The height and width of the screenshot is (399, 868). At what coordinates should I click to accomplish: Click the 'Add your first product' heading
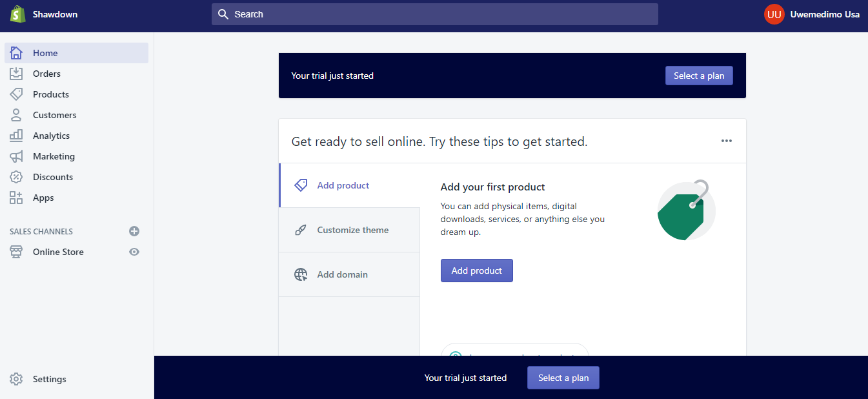(493, 187)
